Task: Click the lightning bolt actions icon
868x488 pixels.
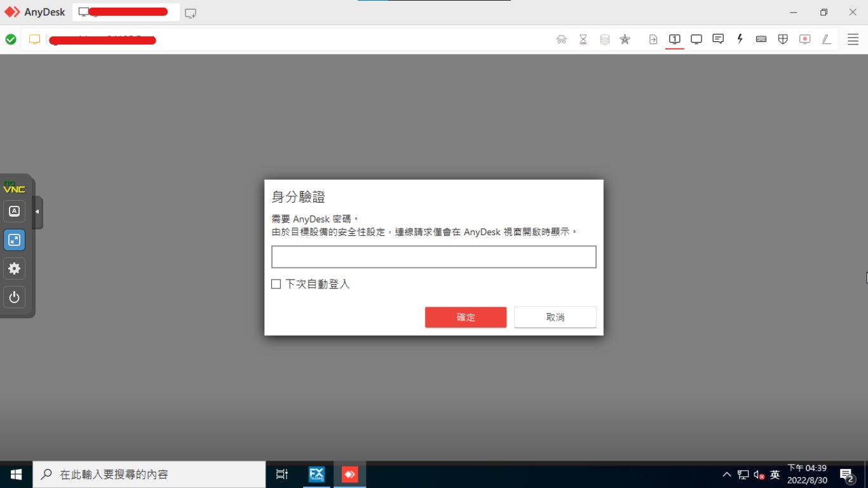Action: (740, 39)
